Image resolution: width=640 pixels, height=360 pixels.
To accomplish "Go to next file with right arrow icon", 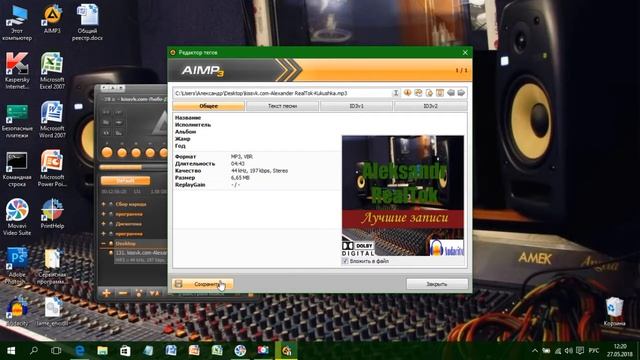I will point(461,93).
